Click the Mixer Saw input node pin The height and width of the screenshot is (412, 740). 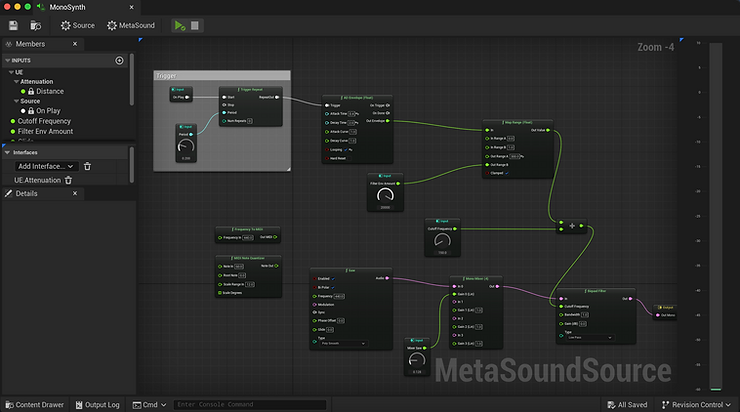coord(425,348)
